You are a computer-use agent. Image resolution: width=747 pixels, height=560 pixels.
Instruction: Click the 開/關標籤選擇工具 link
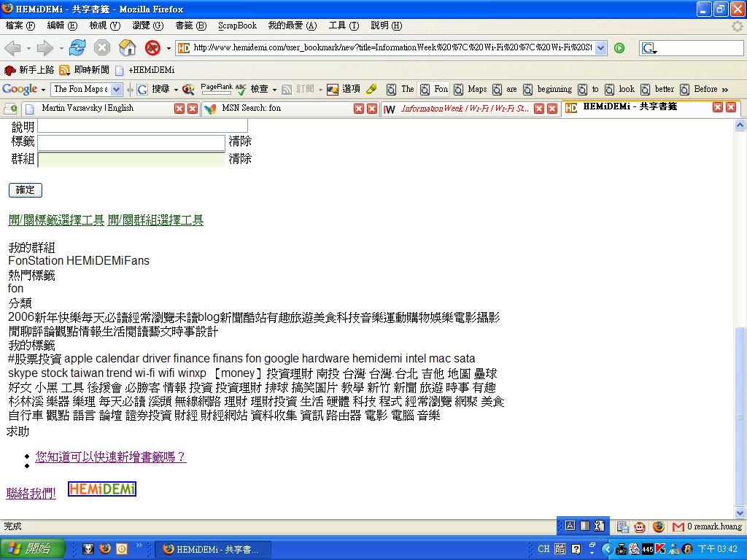coord(56,220)
